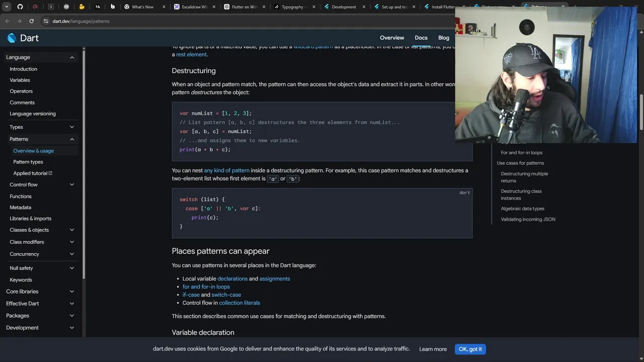Reload the current page
The height and width of the screenshot is (362, 644).
(31, 21)
